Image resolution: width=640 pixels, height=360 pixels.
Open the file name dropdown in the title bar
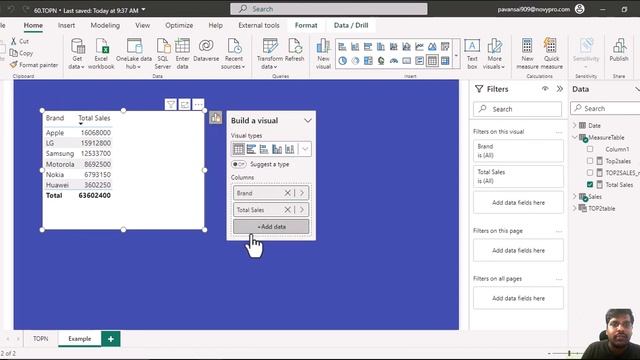coord(143,10)
